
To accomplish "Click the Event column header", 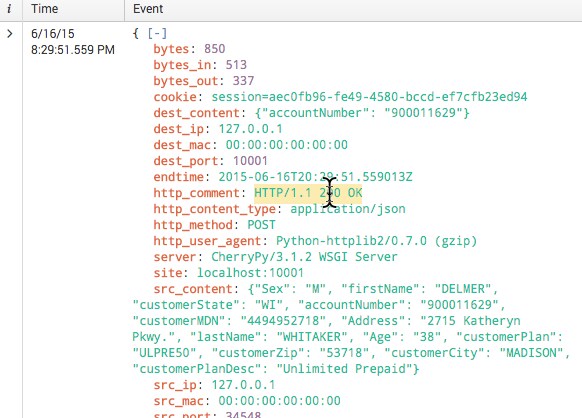I will click(148, 9).
